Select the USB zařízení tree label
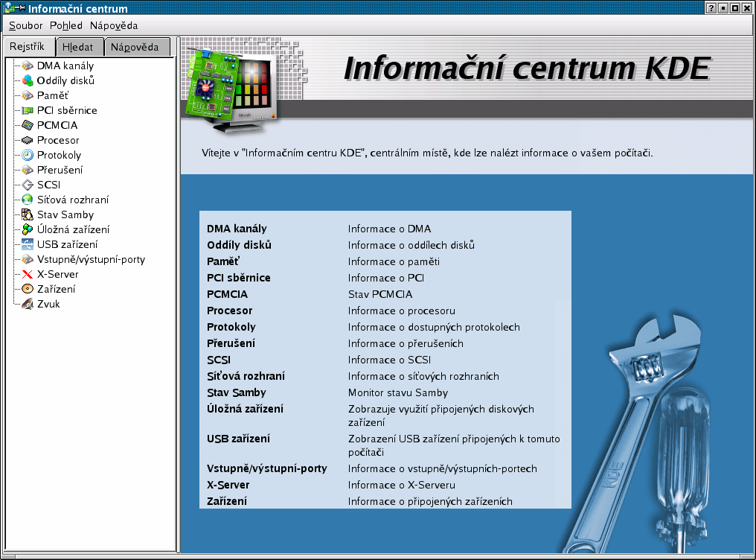Image resolution: width=756 pixels, height=560 pixels. [x=68, y=244]
